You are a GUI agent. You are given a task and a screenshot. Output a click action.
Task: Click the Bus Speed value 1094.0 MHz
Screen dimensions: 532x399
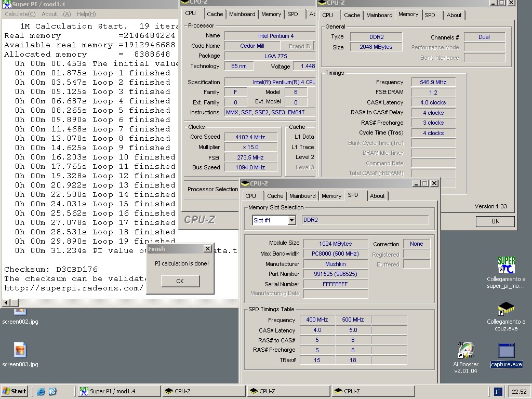pos(250,167)
